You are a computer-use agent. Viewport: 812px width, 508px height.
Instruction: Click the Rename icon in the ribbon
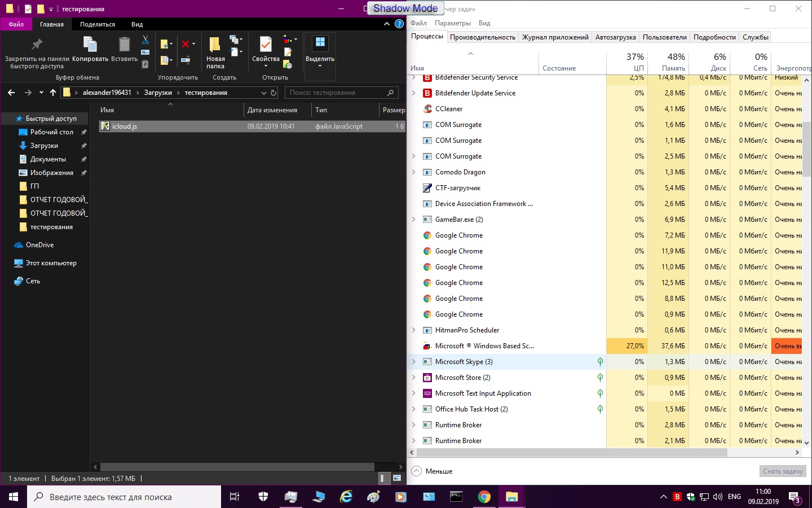(185, 60)
